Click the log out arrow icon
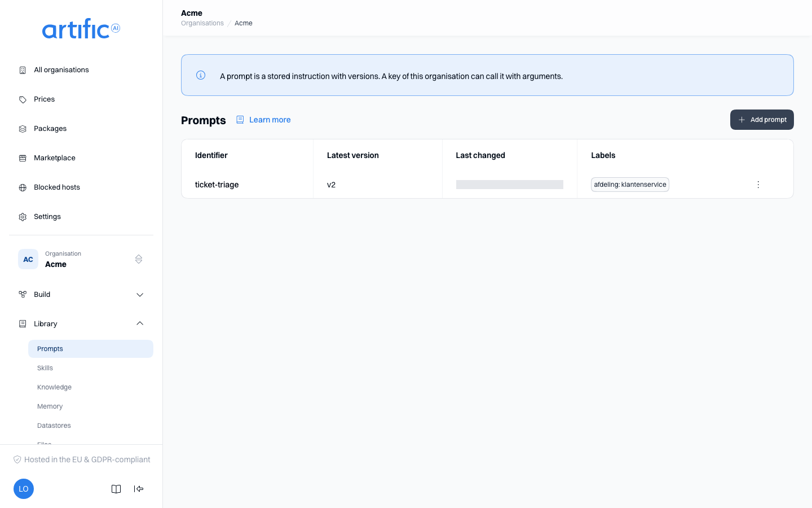 pyautogui.click(x=139, y=489)
